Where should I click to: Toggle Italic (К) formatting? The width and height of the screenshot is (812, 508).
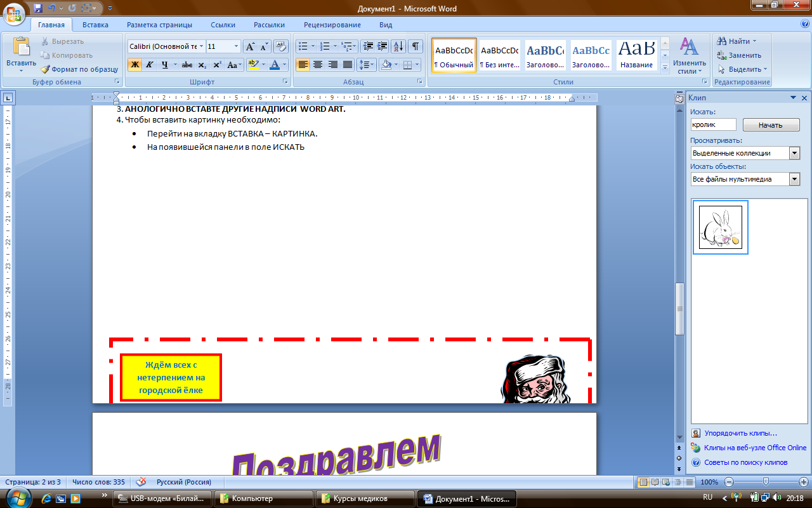pyautogui.click(x=150, y=65)
